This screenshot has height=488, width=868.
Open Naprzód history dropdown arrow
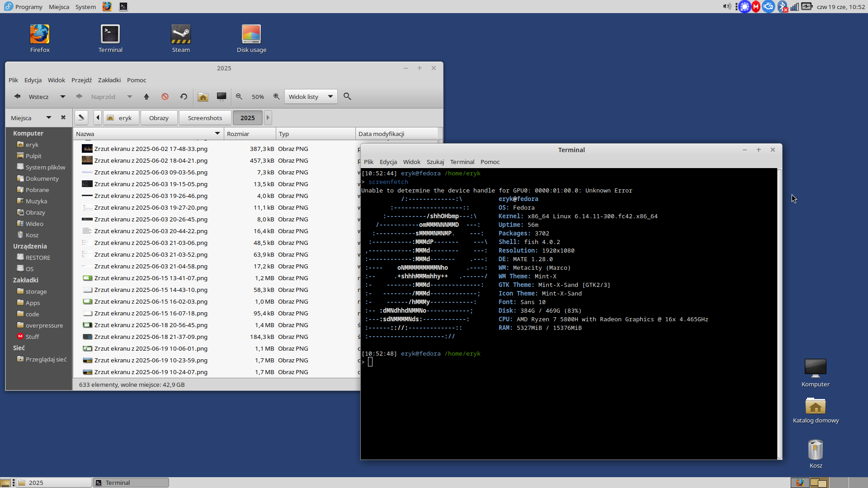(x=130, y=97)
